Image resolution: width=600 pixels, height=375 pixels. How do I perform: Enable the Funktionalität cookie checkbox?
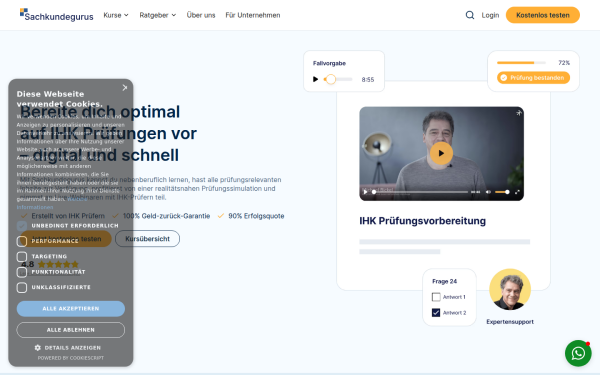click(22, 272)
